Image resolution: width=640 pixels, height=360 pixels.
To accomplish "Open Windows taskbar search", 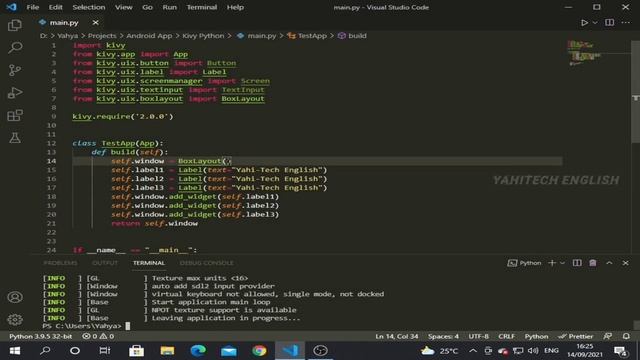I will tap(45, 351).
